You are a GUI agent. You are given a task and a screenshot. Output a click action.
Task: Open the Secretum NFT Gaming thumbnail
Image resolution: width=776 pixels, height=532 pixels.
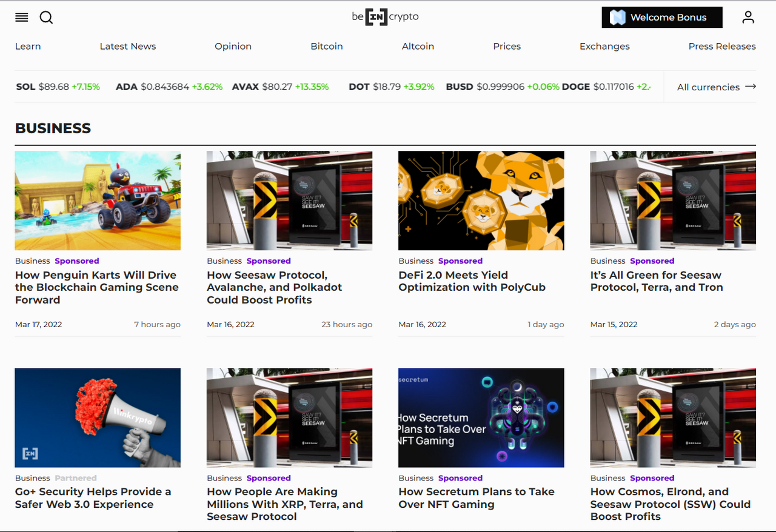[481, 417]
